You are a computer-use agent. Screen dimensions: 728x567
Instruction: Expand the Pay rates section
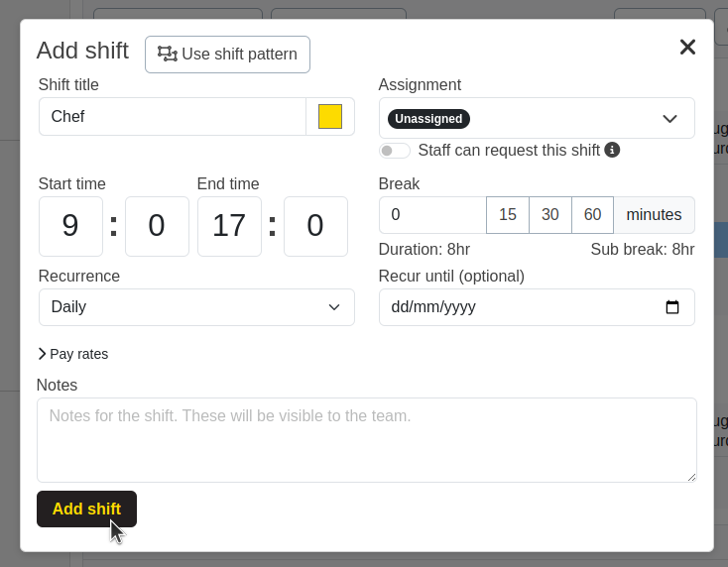coord(73,354)
